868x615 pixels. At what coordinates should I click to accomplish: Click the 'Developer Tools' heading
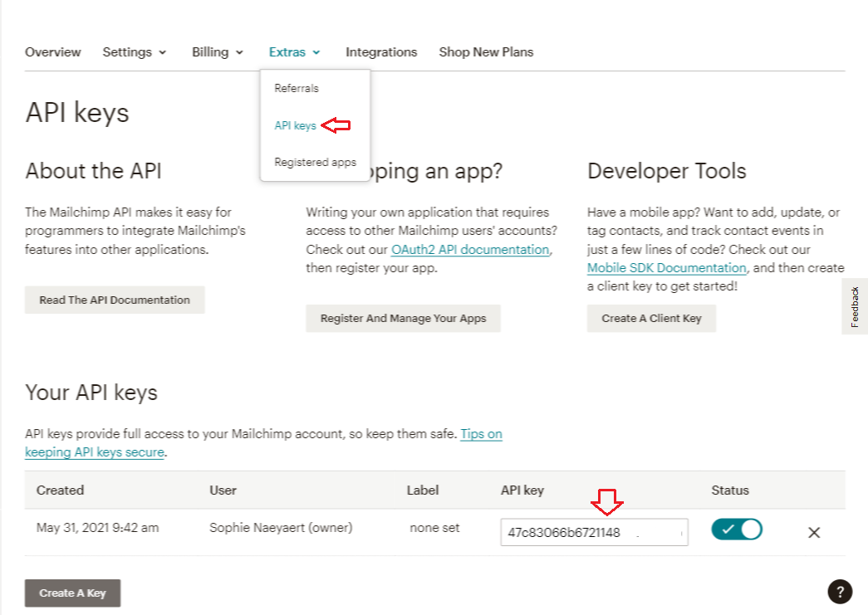(666, 171)
